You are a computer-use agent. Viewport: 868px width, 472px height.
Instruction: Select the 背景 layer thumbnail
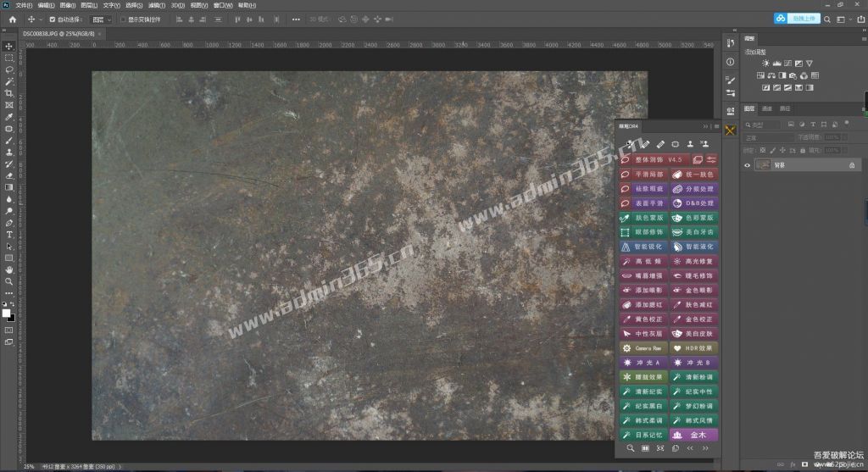[763, 165]
